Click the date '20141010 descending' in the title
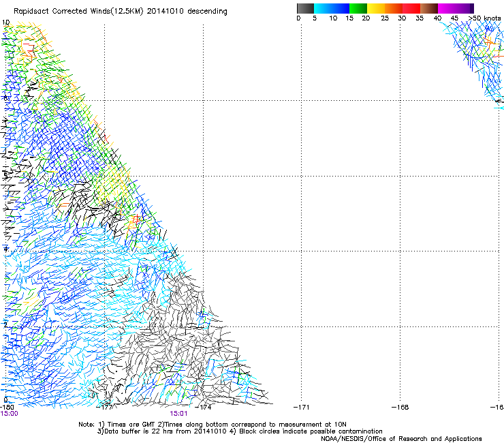The height and width of the screenshot is (443, 504). [x=187, y=12]
